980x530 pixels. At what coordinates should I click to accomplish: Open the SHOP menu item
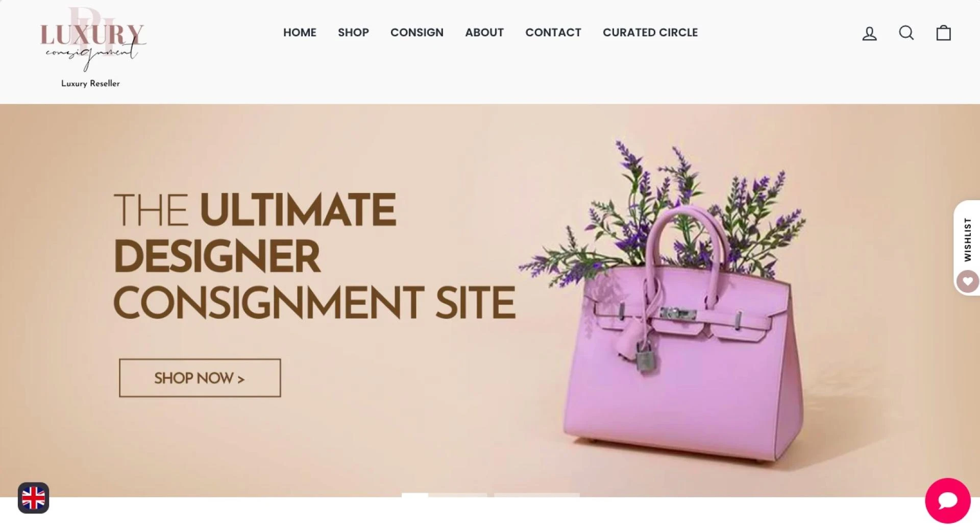pos(353,33)
